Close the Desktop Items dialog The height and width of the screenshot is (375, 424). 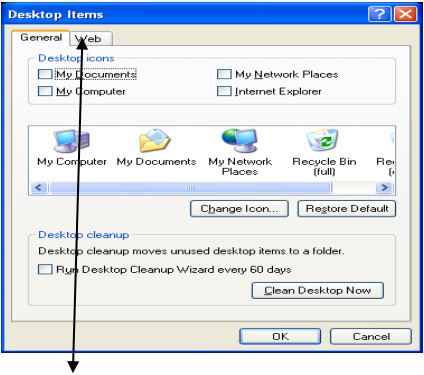tap(405, 14)
